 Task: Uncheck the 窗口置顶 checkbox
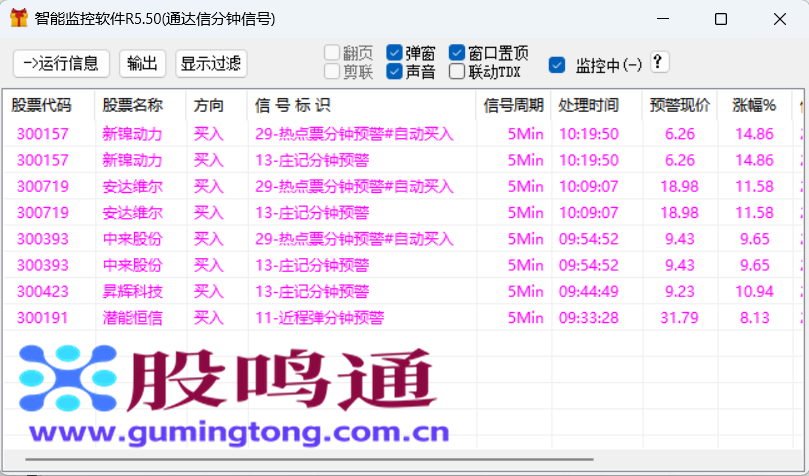(x=457, y=53)
